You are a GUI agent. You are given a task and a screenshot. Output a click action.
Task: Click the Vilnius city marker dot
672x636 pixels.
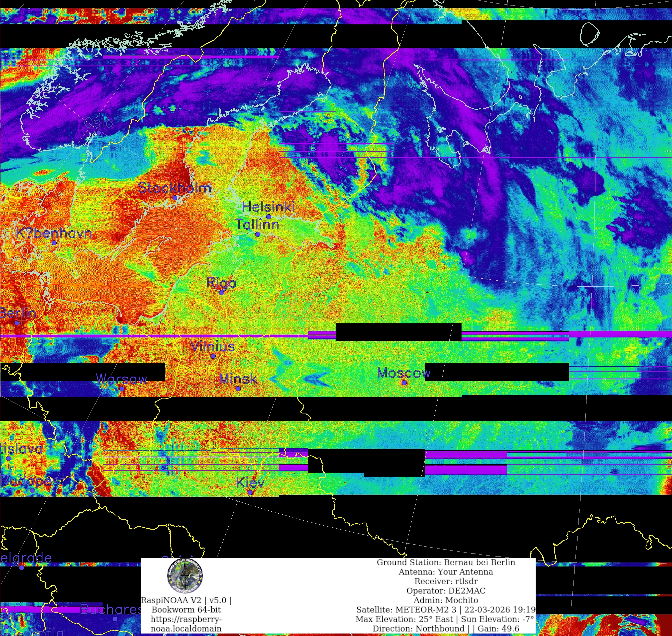pos(213,356)
